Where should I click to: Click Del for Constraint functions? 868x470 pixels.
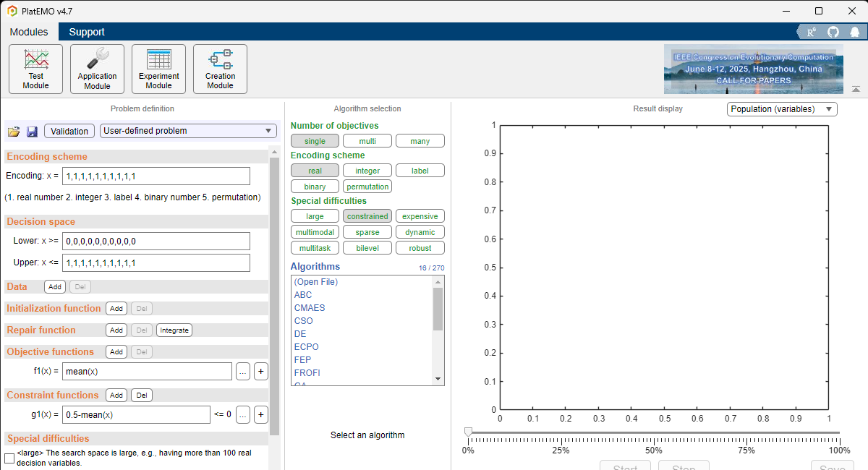pyautogui.click(x=142, y=396)
